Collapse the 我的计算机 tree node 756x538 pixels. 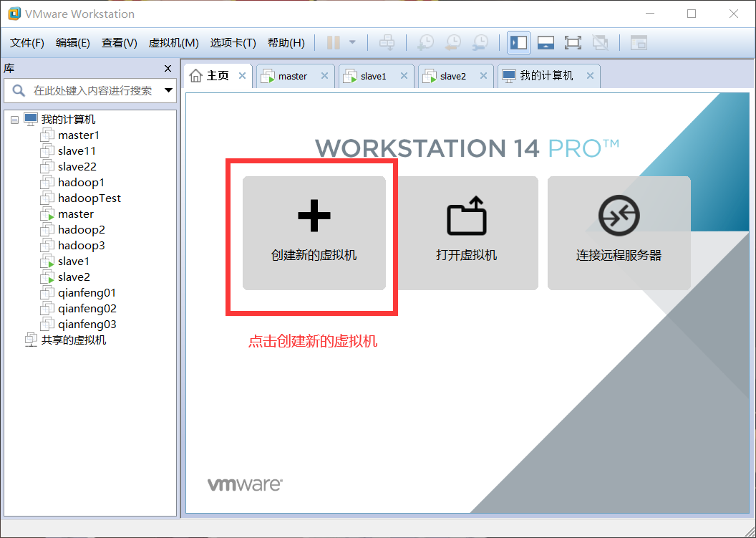pos(14,119)
